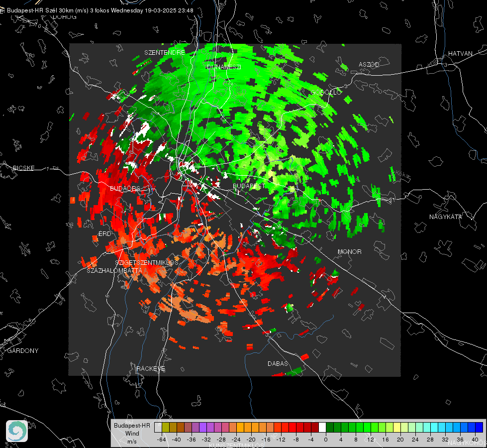This screenshot has width=487, height=448.
Task: Click the ASZÓD town label
Action: pyautogui.click(x=369, y=64)
